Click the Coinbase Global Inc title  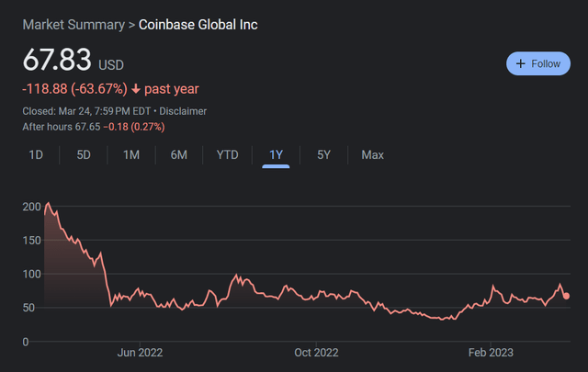tap(198, 25)
